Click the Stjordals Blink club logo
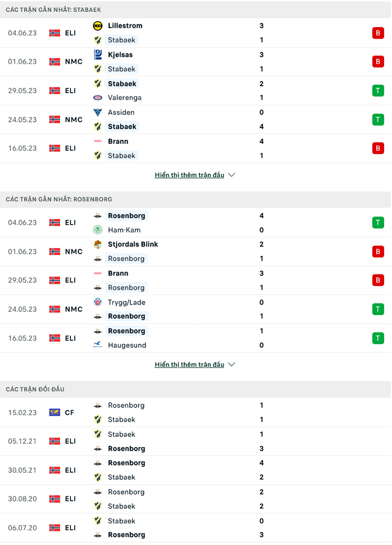The width and height of the screenshot is (392, 545). (x=98, y=244)
